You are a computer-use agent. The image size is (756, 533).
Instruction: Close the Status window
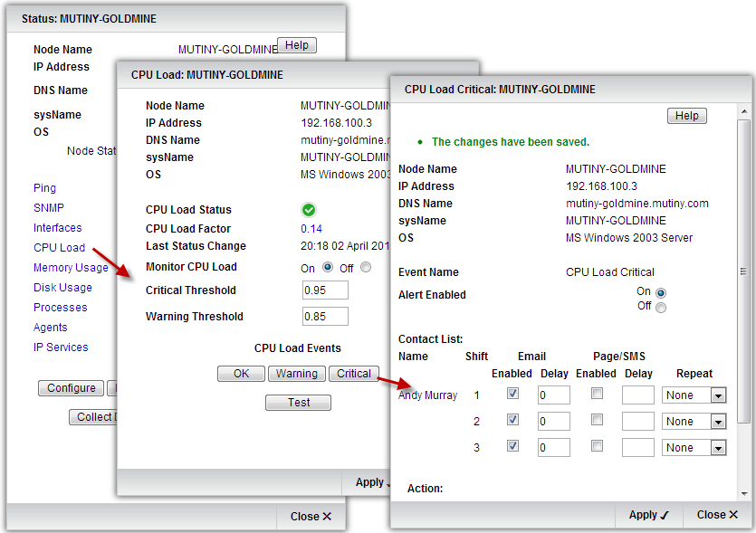[x=311, y=517]
